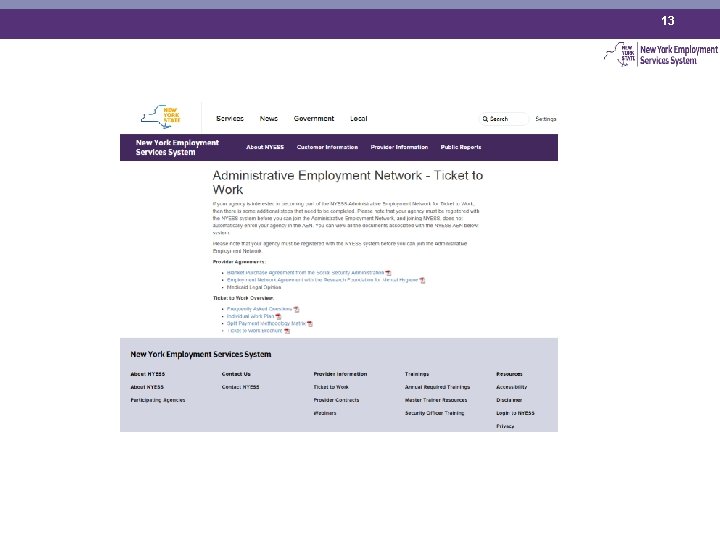This screenshot has width=720, height=540.
Task: Click the Provider Agreements subheading
Action: coord(239,262)
